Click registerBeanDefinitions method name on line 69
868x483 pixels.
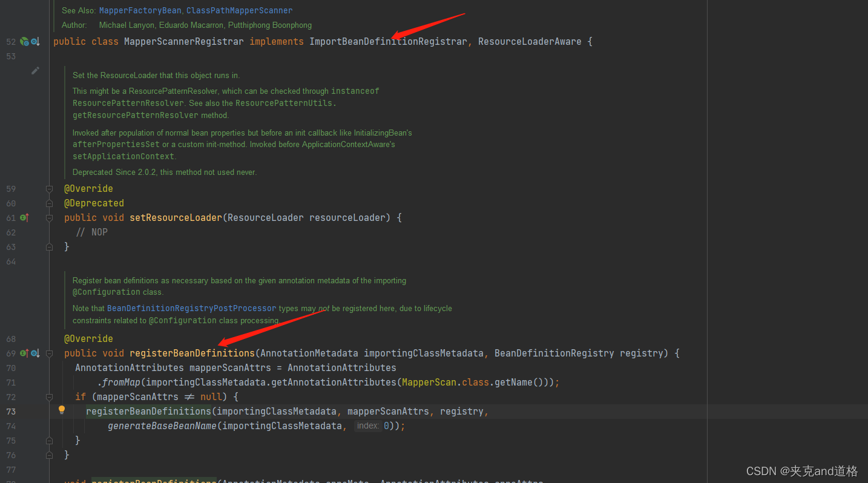[192, 353]
